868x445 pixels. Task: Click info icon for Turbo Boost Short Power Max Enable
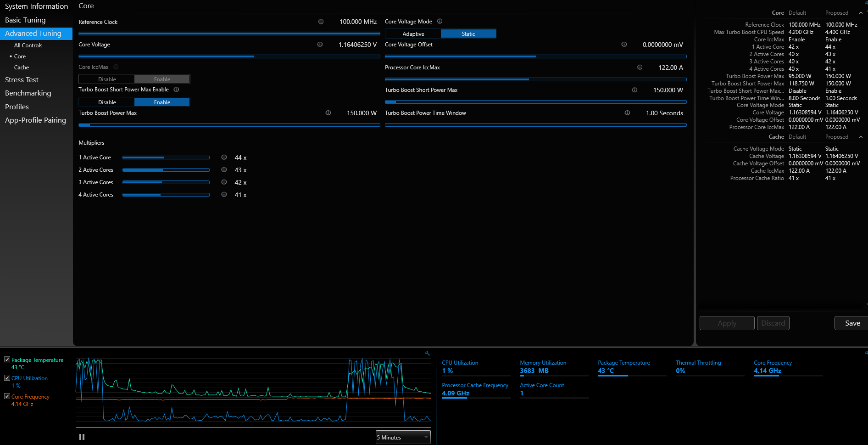tap(176, 90)
